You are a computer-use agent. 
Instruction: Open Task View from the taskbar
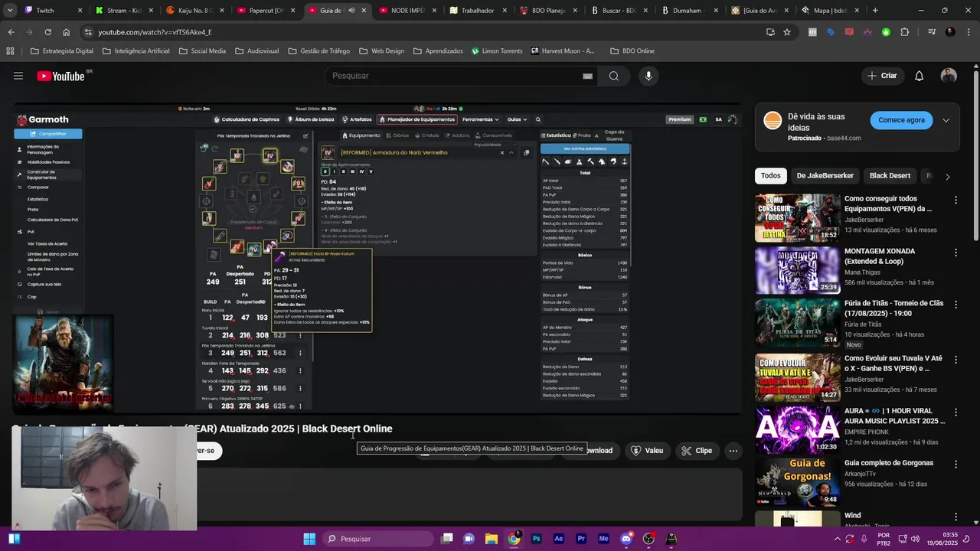[446, 539]
